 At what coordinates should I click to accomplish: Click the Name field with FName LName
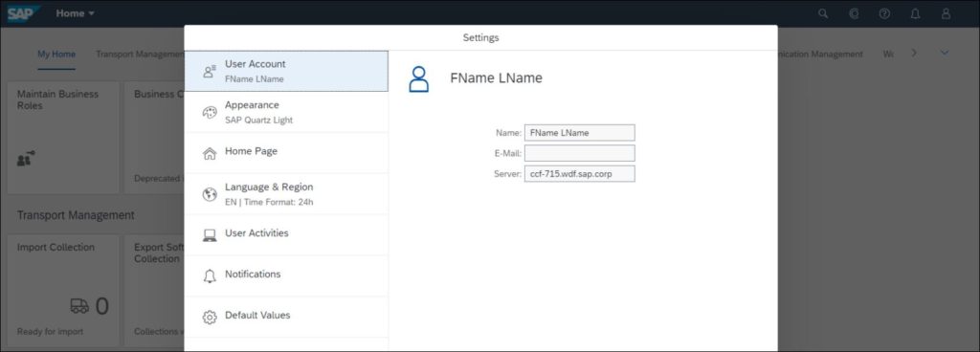coord(579,132)
